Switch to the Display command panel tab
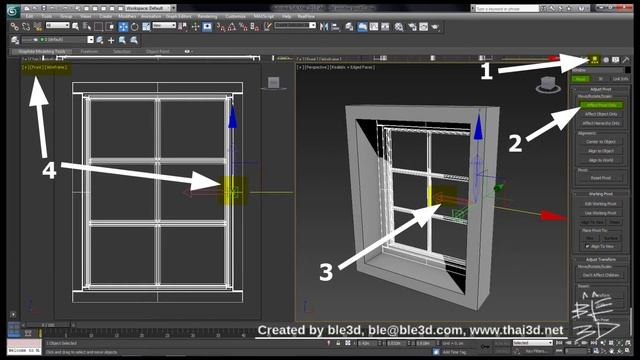Image resolution: width=640 pixels, height=360 pixels. coord(616,60)
